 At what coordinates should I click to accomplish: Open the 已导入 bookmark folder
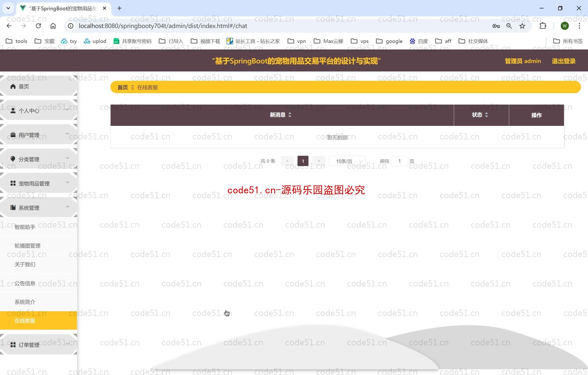[171, 41]
